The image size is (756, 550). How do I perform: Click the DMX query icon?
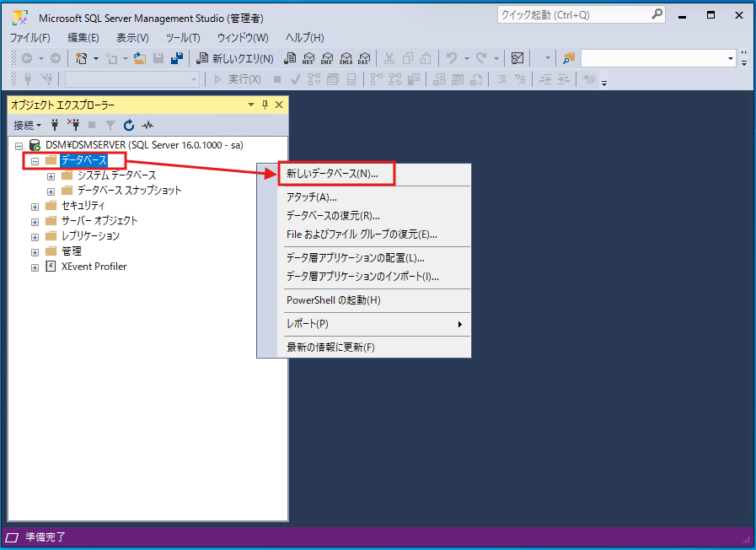327,58
